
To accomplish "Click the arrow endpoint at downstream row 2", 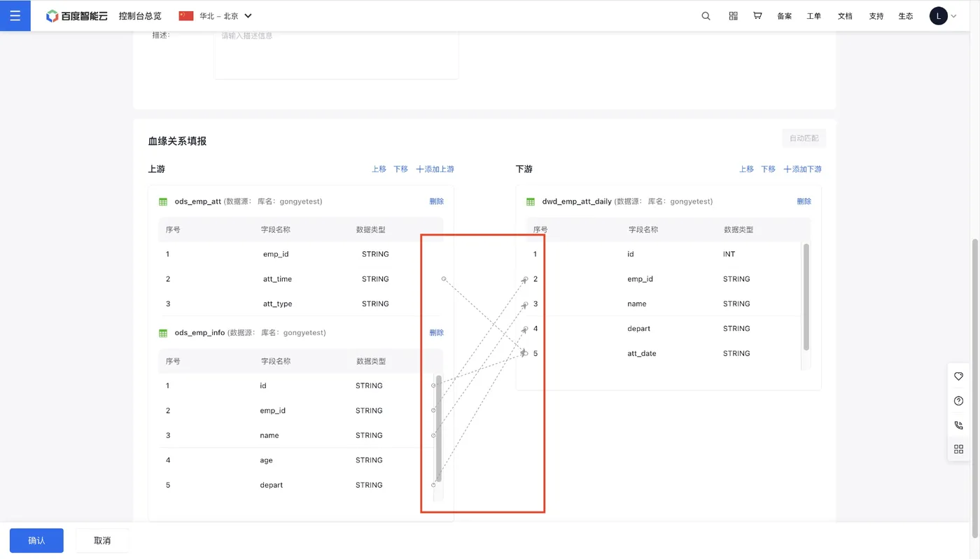I will click(525, 280).
